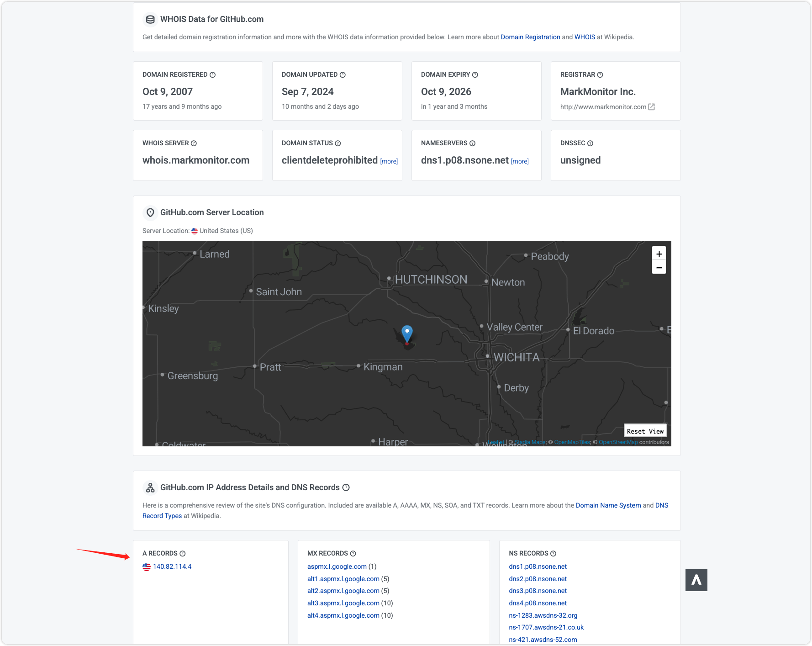Click the WHOIS database icon in header
This screenshot has height=646, width=812.
tap(150, 19)
